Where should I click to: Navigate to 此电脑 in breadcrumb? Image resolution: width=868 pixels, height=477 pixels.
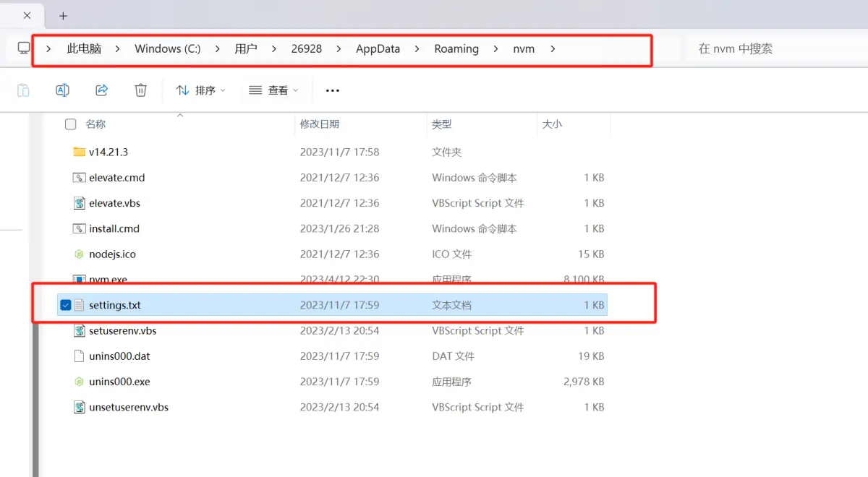click(x=84, y=49)
